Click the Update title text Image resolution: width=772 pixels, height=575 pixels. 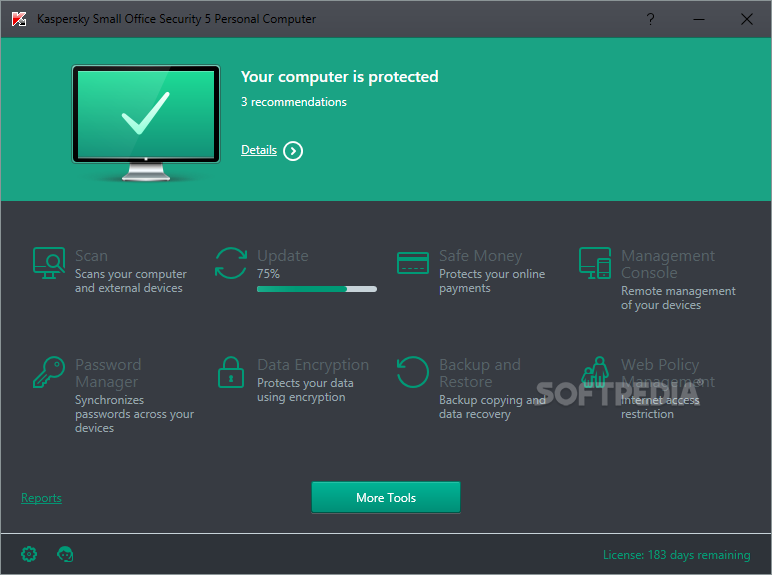pos(283,256)
